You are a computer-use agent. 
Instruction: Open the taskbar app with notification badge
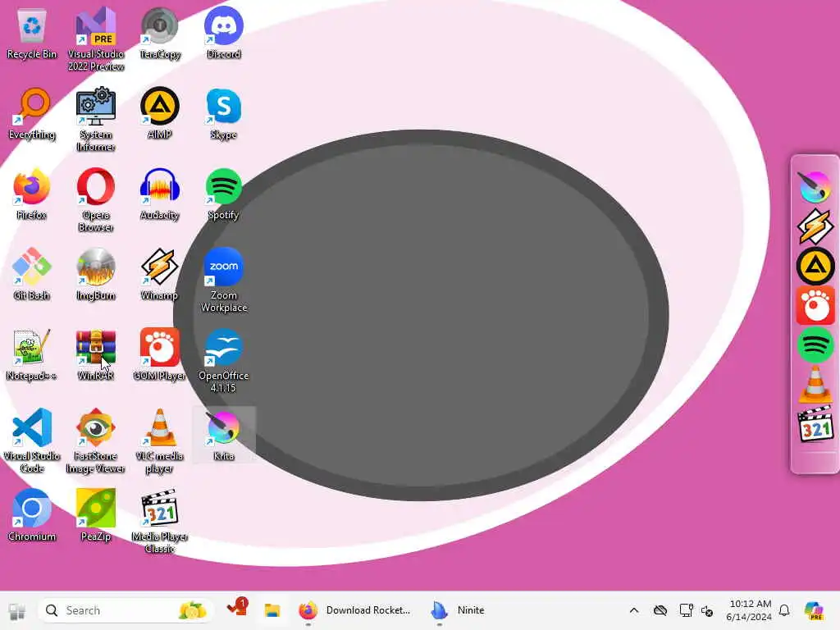tap(237, 609)
